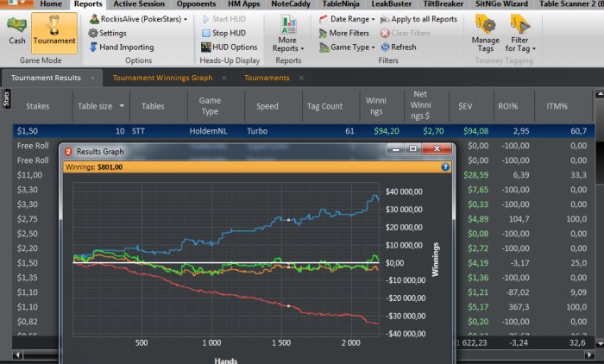Open Opponents ribbon tab
Image resolution: width=604 pixels, height=364 pixels.
(x=196, y=4)
